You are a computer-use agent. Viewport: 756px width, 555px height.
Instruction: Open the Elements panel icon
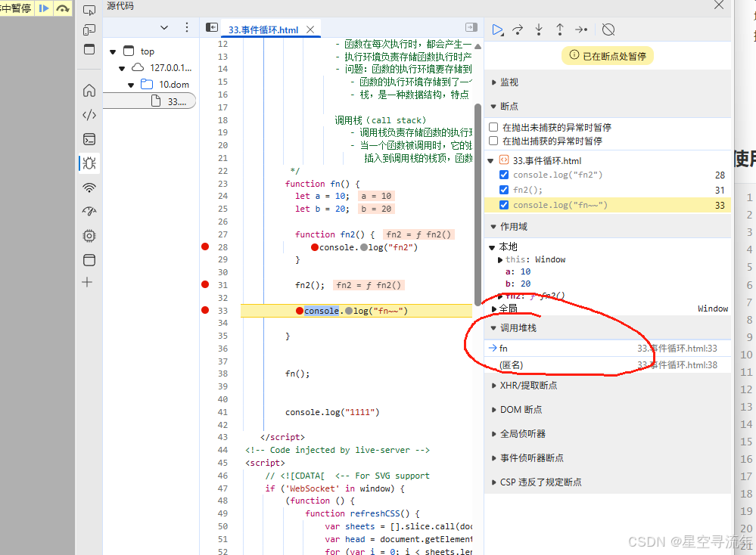89,115
